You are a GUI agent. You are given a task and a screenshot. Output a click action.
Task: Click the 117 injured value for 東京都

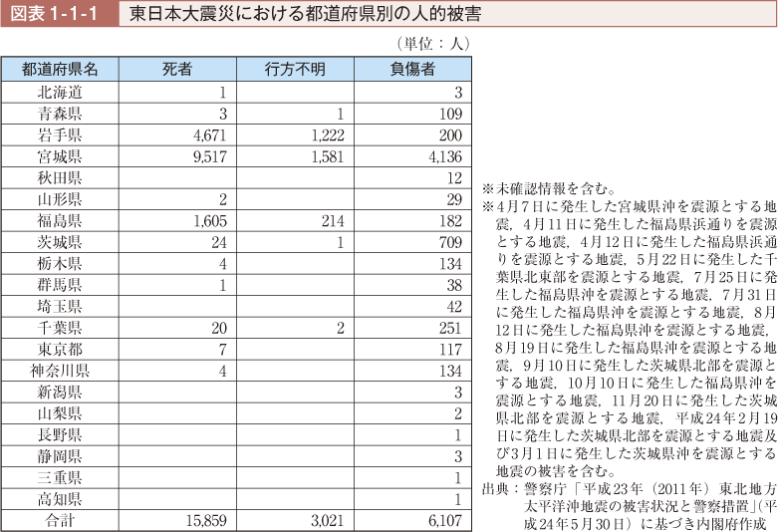point(450,350)
